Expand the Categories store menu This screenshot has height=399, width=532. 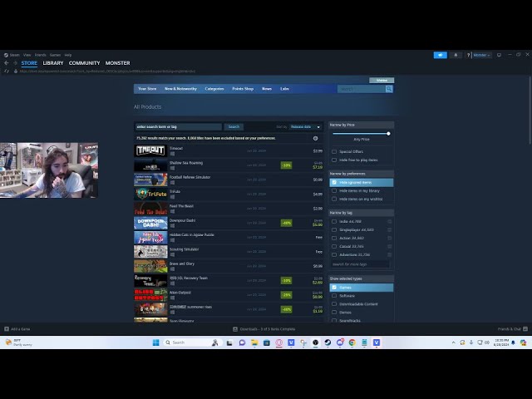coord(214,88)
